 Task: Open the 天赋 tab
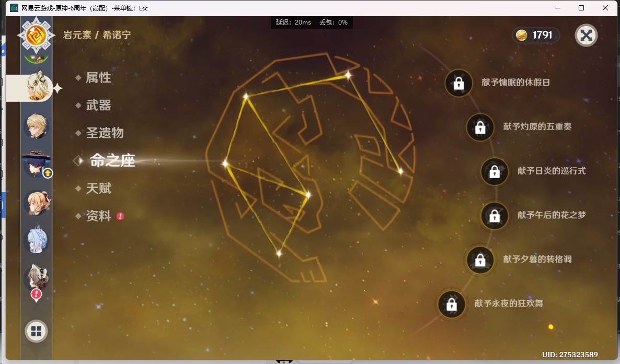pos(98,188)
